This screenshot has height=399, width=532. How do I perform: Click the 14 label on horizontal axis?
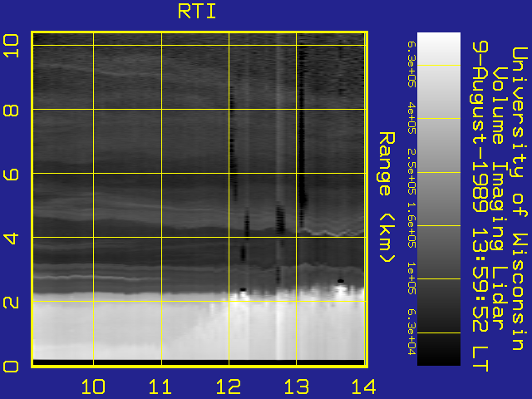coord(364,387)
